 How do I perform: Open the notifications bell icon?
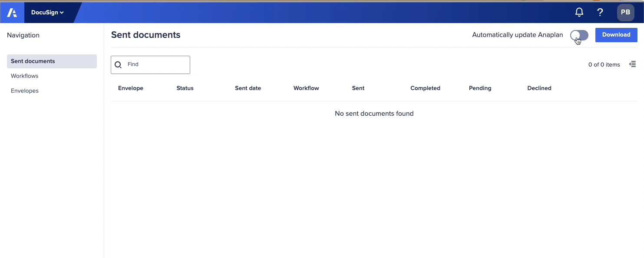click(579, 12)
